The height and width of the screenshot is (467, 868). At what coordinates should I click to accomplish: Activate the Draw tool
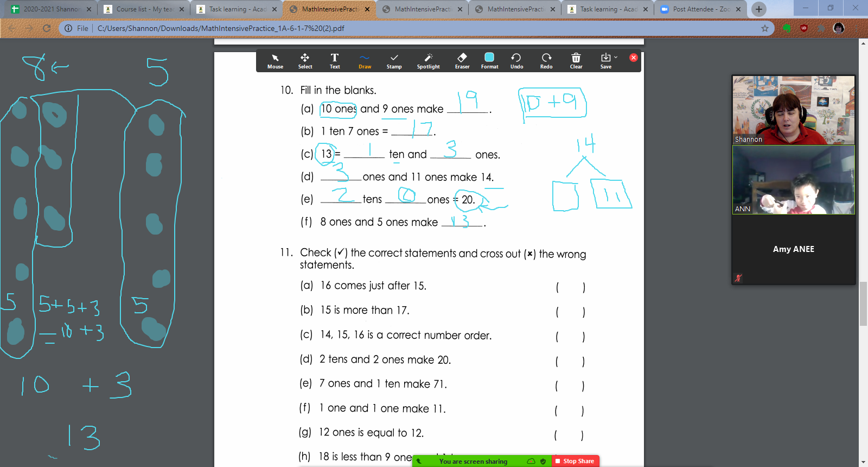coord(365,61)
